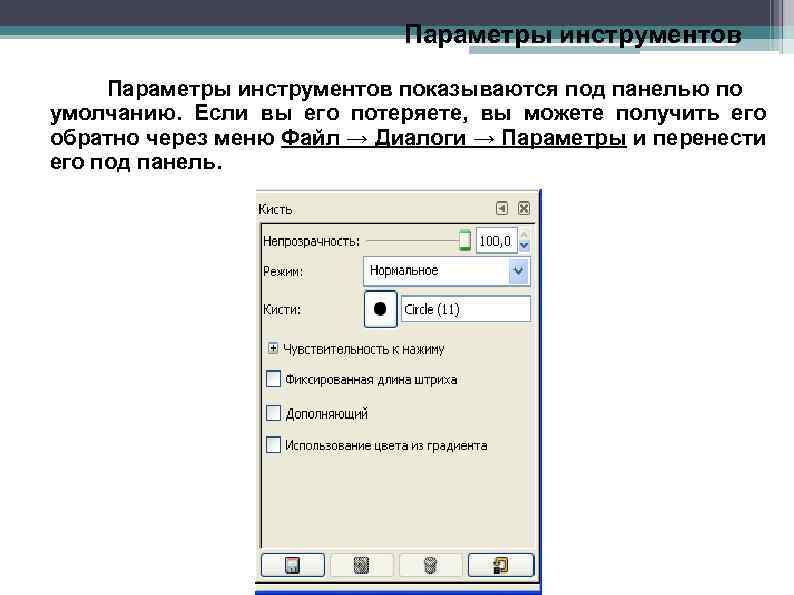Viewport: 794px width, 595px height.
Task: Click the round brush preview thumbnail
Action: [x=380, y=309]
